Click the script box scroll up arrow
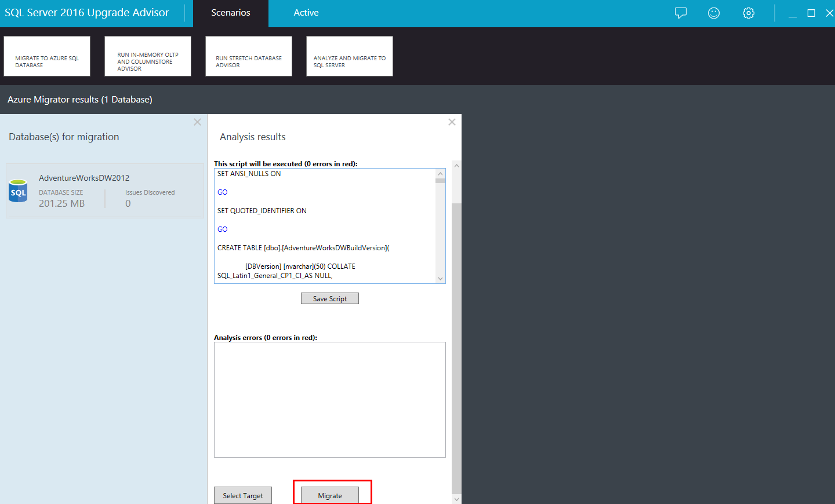 [x=441, y=174]
